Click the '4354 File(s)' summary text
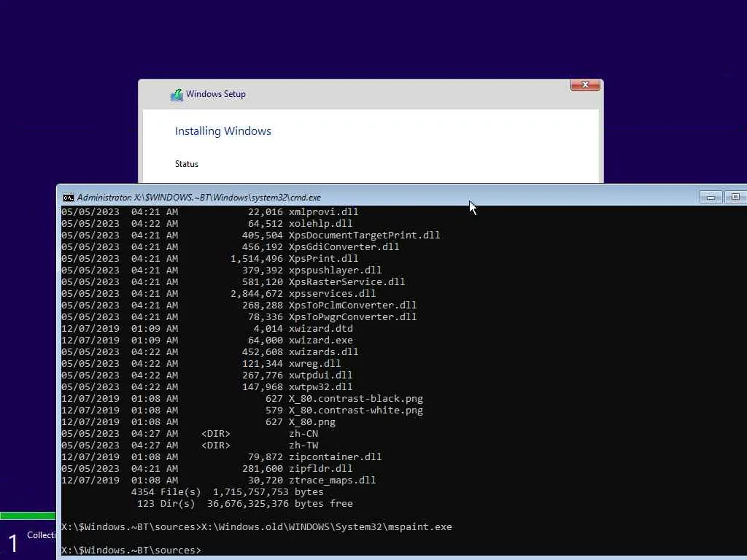 [x=166, y=491]
